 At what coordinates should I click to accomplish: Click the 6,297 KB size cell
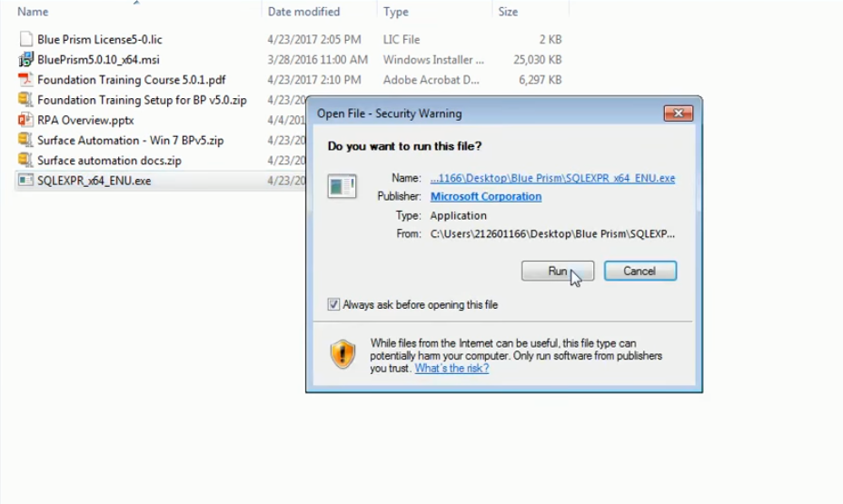pyautogui.click(x=541, y=80)
